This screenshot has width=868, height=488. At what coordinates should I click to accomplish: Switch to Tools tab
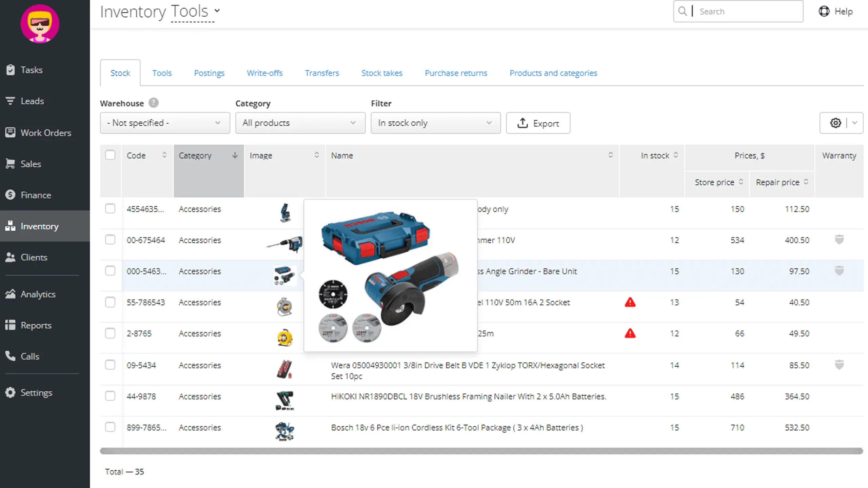tap(162, 73)
